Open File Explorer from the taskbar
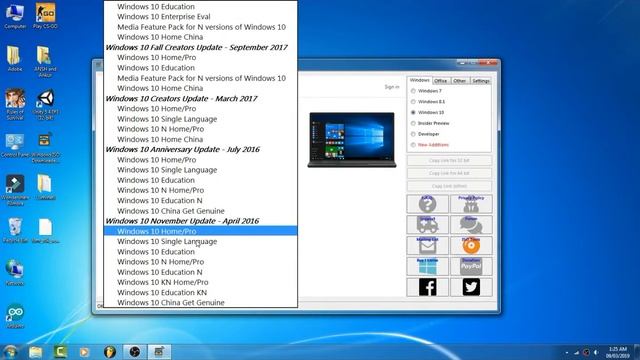 tap(36, 352)
